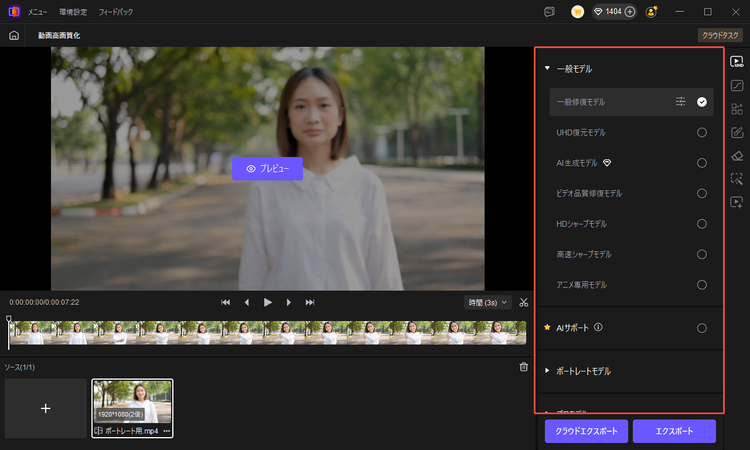The height and width of the screenshot is (450, 750).
Task: Open the 時間 (3s) dropdown
Action: (487, 302)
